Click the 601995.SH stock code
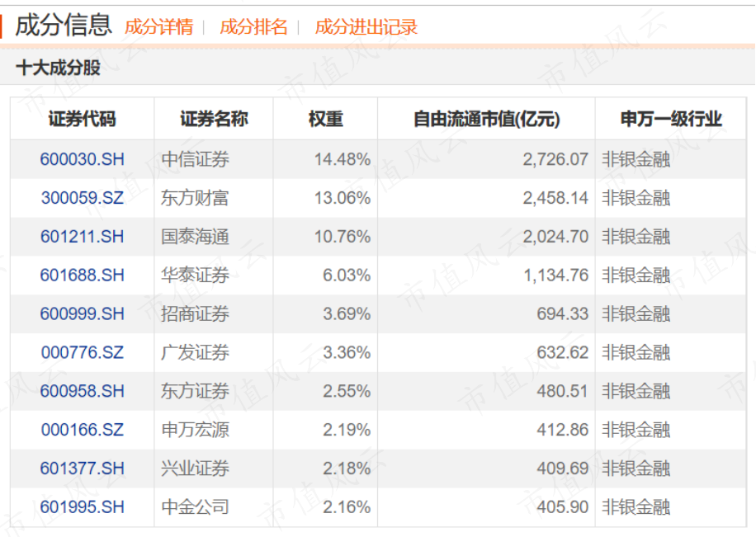 (x=82, y=507)
